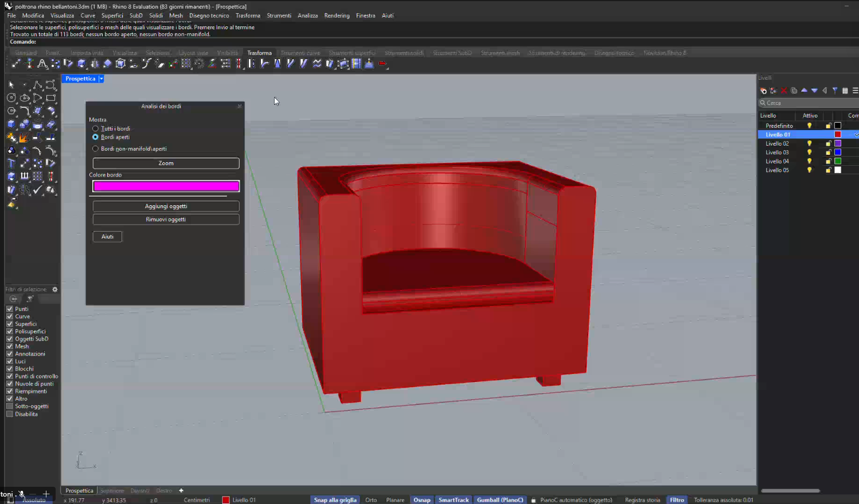Open the Livelli panel hamburger menu
Viewport: 859px width, 504px height.
(x=855, y=91)
